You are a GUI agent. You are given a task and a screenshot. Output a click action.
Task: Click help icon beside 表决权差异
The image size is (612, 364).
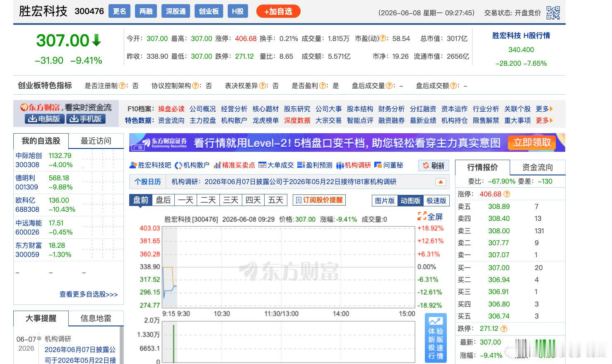point(263,86)
